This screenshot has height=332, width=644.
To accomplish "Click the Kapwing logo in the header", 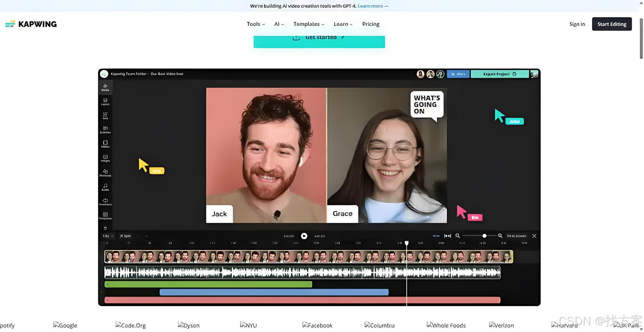I will [x=31, y=24].
